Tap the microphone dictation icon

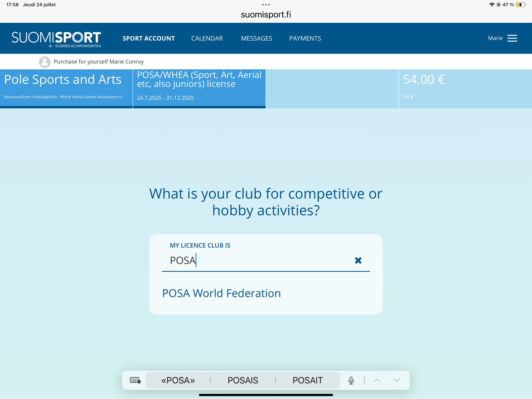pyautogui.click(x=351, y=380)
